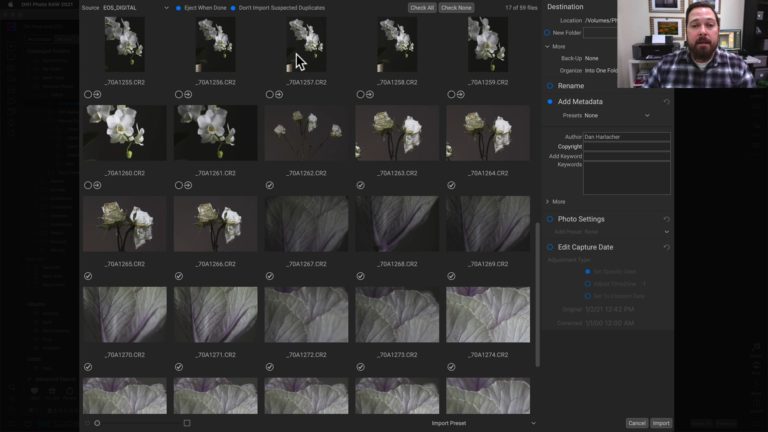Click the arrow icon under _70A1258.CR2

tap(370, 95)
